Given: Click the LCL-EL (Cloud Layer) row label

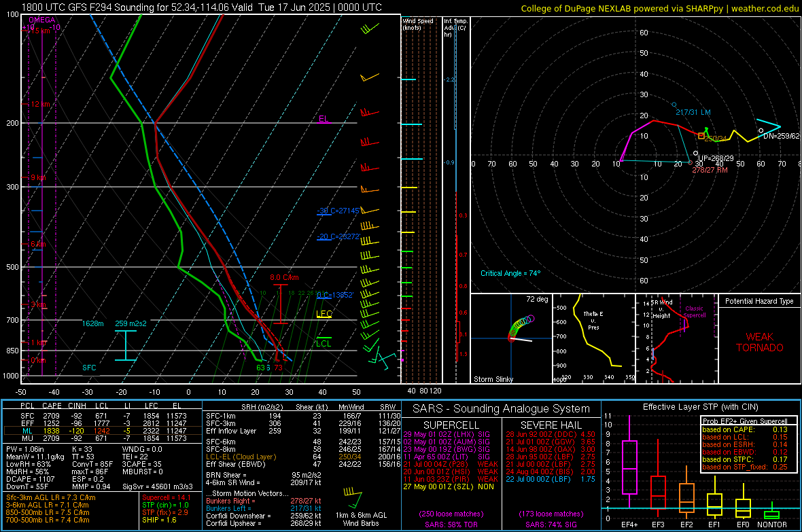Looking at the screenshot, I should [241, 457].
